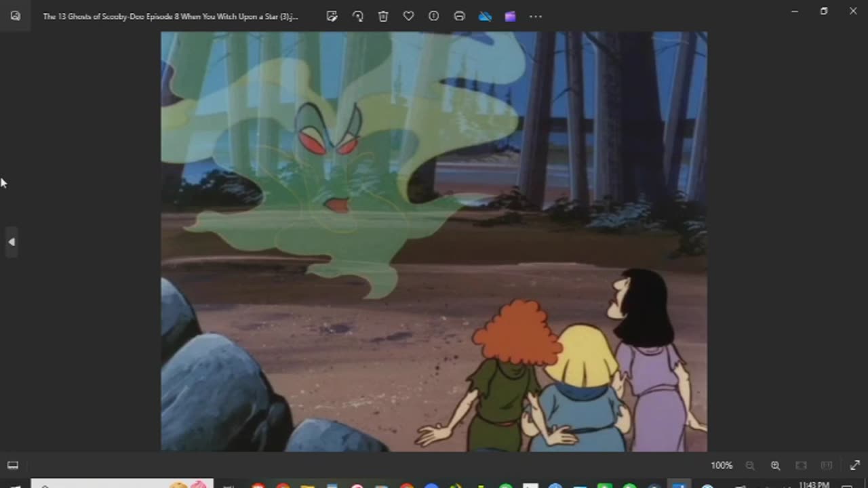Go to the previous photo with the left arrow
The image size is (868, 488).
tap(12, 242)
